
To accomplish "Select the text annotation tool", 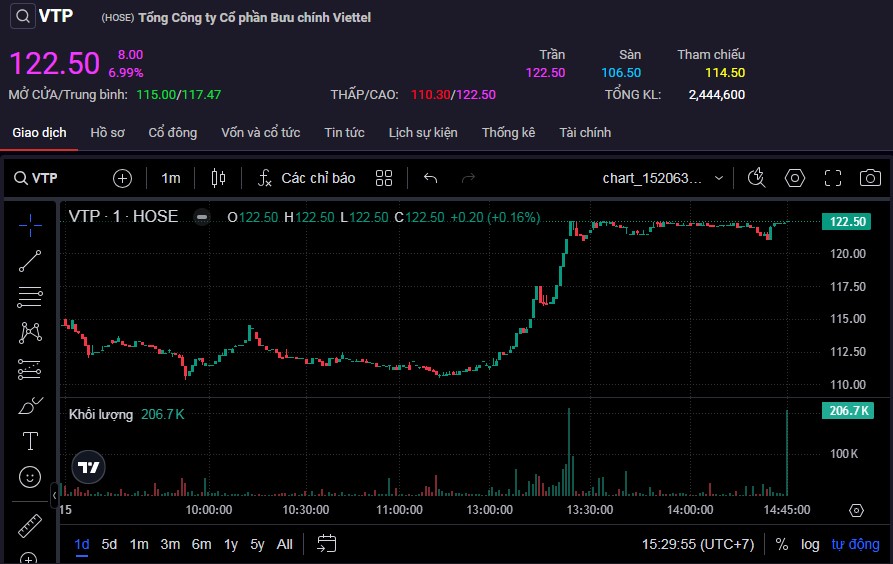I will (x=30, y=441).
